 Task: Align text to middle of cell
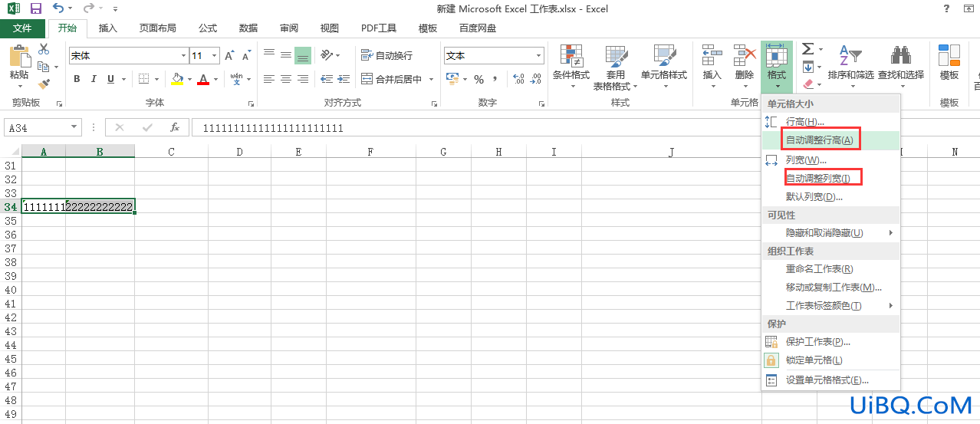(286, 55)
